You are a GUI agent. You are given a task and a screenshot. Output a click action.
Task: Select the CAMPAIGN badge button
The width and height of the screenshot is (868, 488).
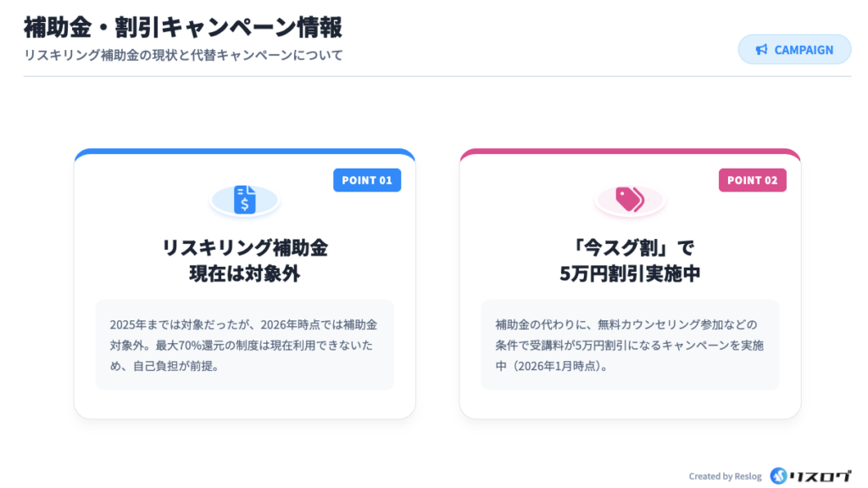[x=794, y=50]
